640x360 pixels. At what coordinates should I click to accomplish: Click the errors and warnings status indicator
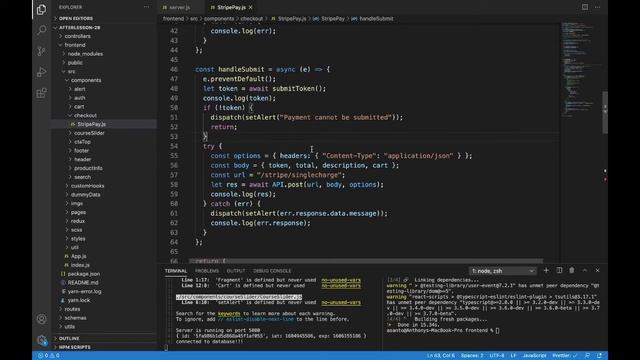(x=49, y=356)
